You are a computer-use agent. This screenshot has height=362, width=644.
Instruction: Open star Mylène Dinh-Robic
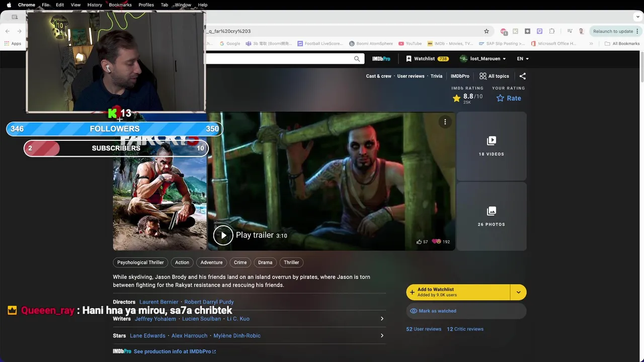click(237, 336)
